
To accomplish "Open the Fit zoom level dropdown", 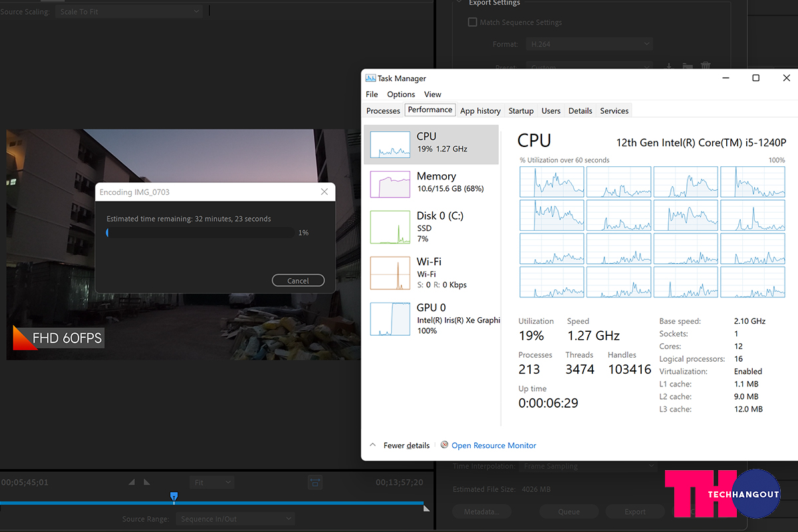I will coord(211,482).
